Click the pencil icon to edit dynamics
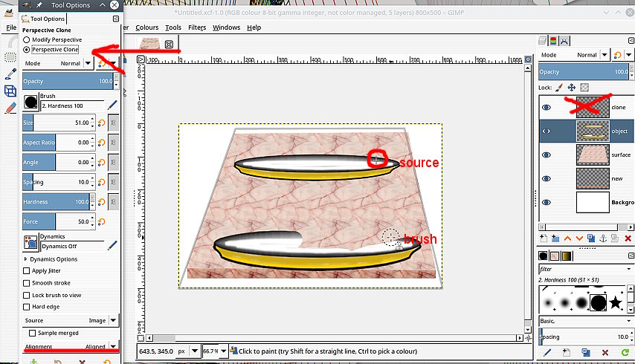 point(112,245)
